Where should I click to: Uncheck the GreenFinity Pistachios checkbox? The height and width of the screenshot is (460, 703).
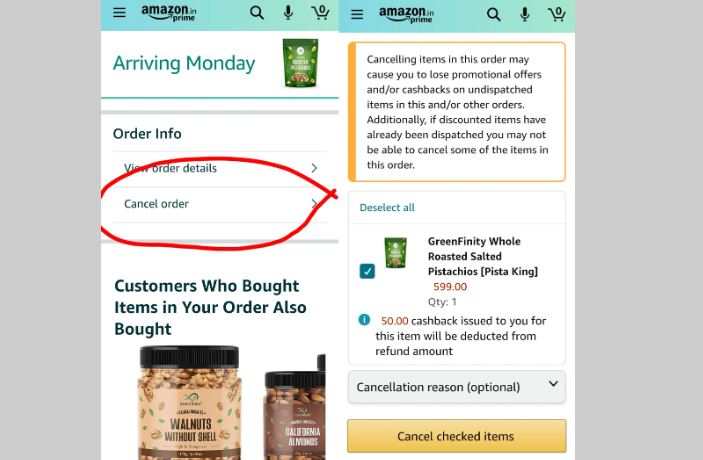(367, 271)
